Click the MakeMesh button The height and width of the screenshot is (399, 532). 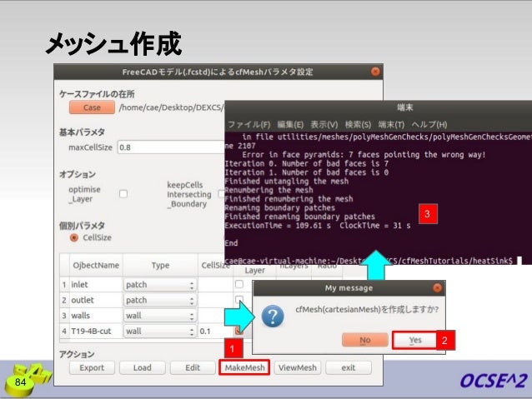[244, 368]
